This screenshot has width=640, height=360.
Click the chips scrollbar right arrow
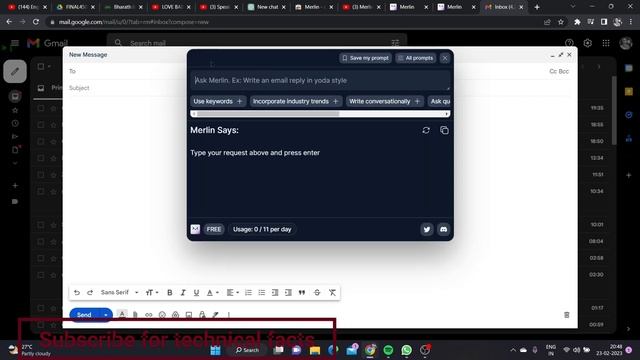click(x=447, y=114)
